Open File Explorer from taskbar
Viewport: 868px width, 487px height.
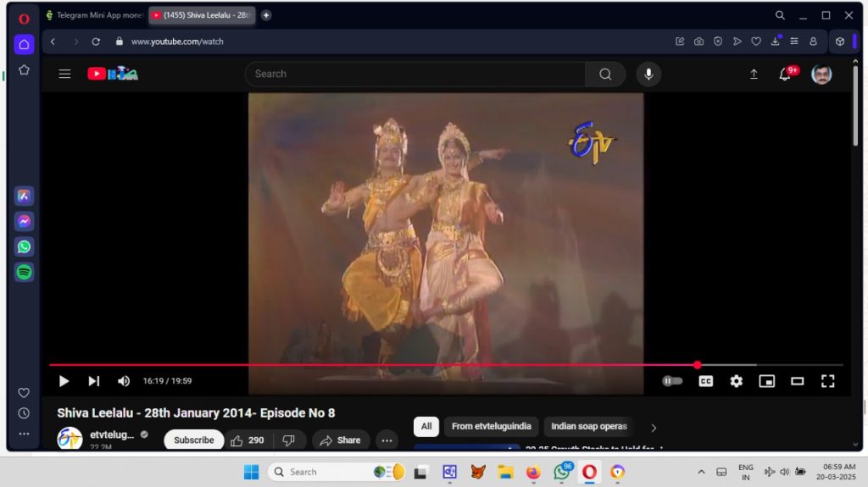tap(505, 472)
